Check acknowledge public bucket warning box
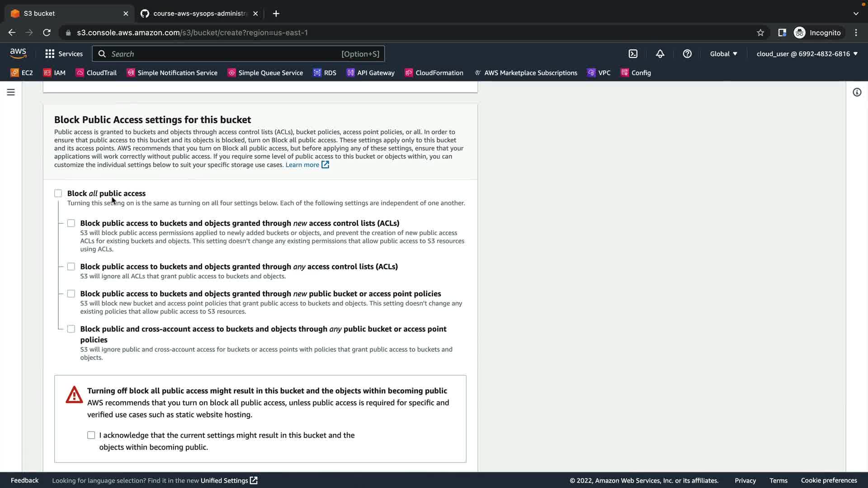The width and height of the screenshot is (868, 488). pos(91,435)
